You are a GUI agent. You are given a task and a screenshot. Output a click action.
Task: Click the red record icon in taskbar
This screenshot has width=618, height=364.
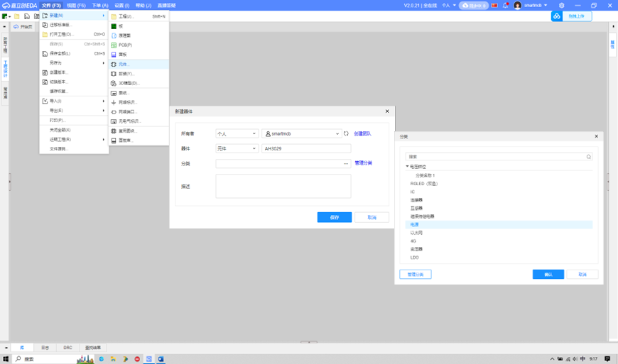(137, 359)
